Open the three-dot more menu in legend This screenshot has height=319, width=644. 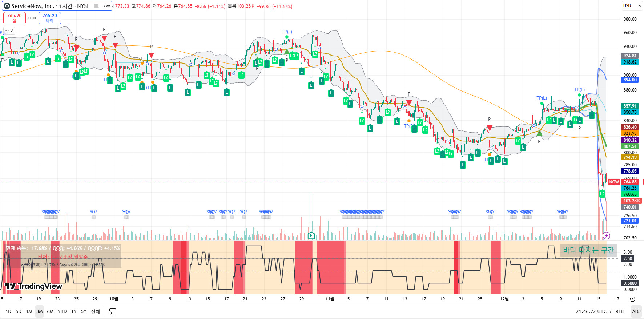[x=106, y=6]
